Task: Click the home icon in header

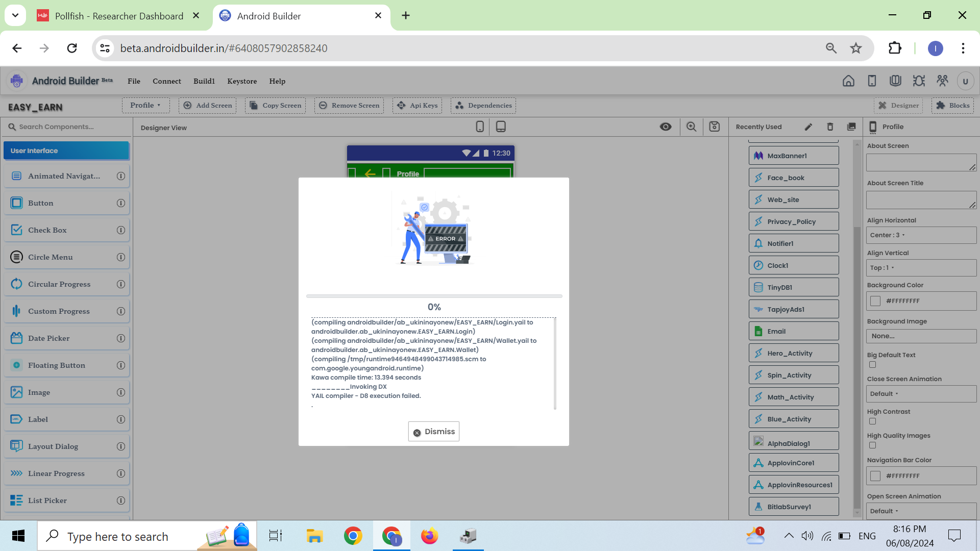Action: point(848,81)
